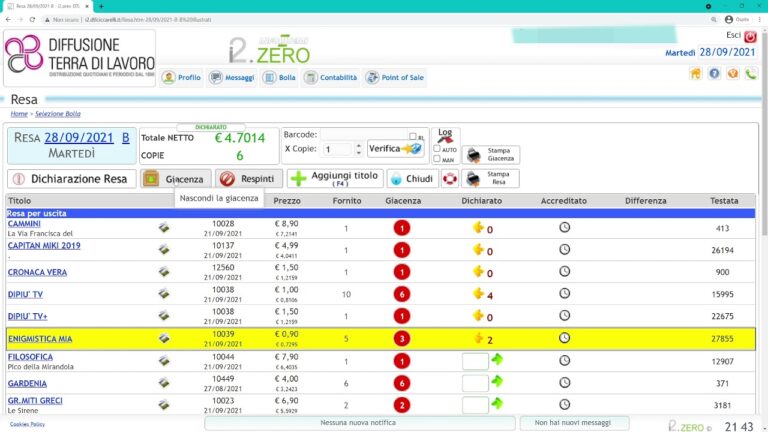Screen dimensions: 768x432
Task: Click the clock icon in CAMMINI row
Action: [564, 227]
